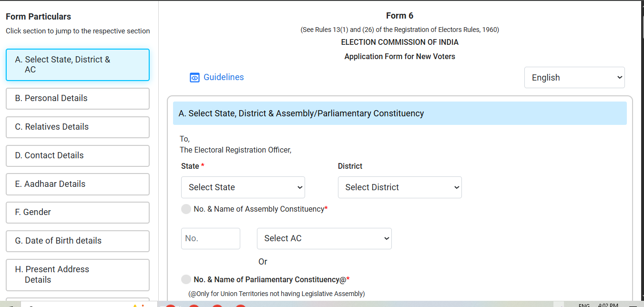Screen dimensions: 644x307
Task: Navigate to F. Gender section
Action: coord(77,212)
